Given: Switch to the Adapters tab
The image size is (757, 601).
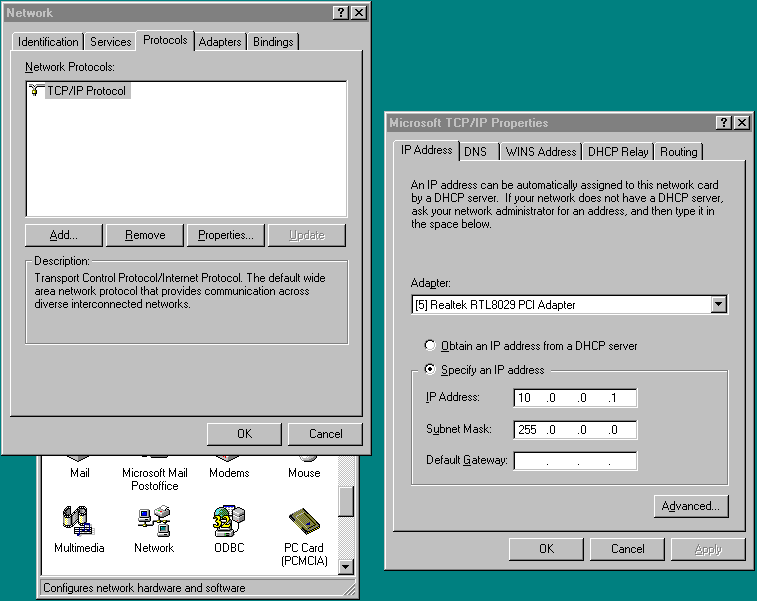Looking at the screenshot, I should (x=220, y=42).
